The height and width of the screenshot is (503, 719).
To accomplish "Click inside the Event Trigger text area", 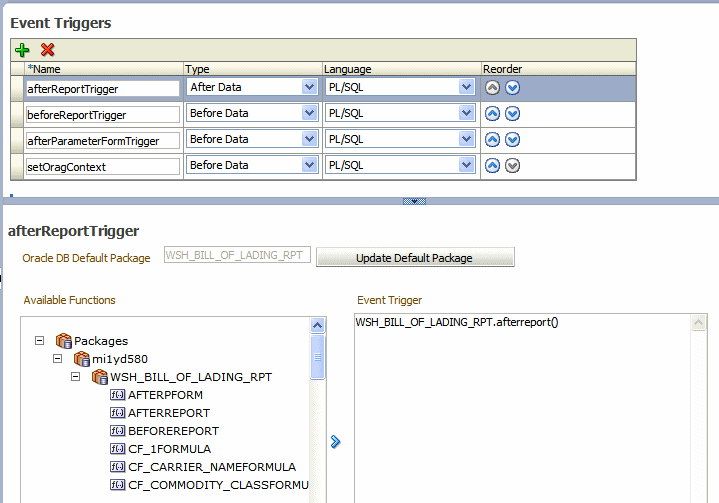I will tap(523, 408).
